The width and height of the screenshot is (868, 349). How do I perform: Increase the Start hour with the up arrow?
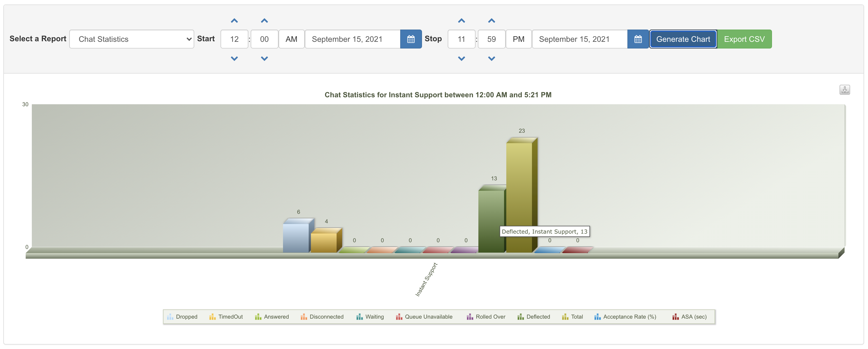(x=234, y=21)
